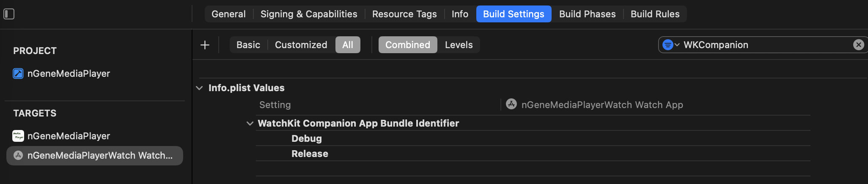Screen dimensions: 868x184
Task: Open the Resource Tags tab
Action: (404, 14)
